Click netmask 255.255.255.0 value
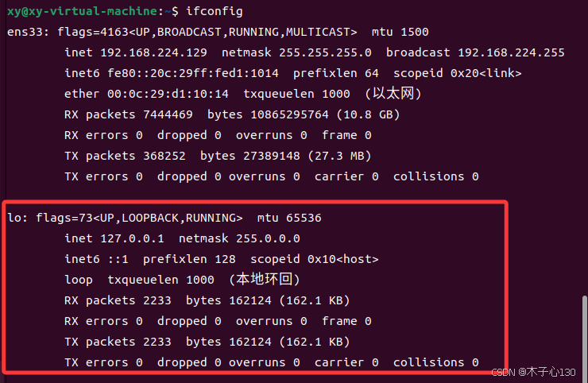The height and width of the screenshot is (383, 588). [325, 52]
